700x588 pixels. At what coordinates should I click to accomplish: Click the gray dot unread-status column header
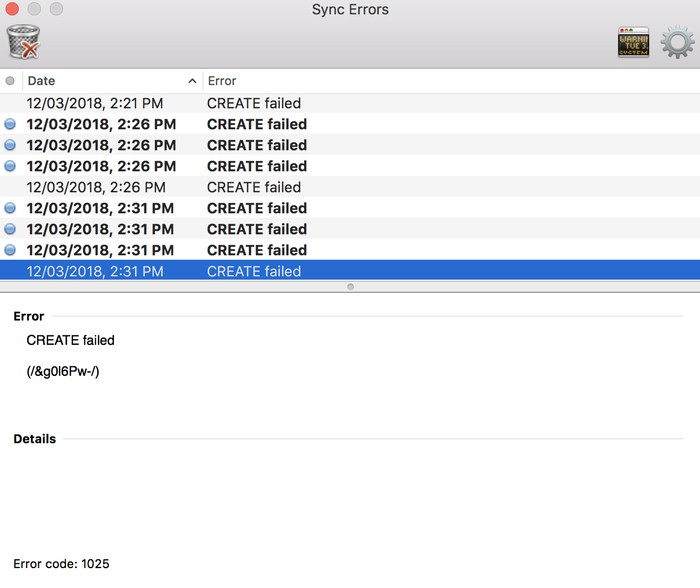[10, 81]
